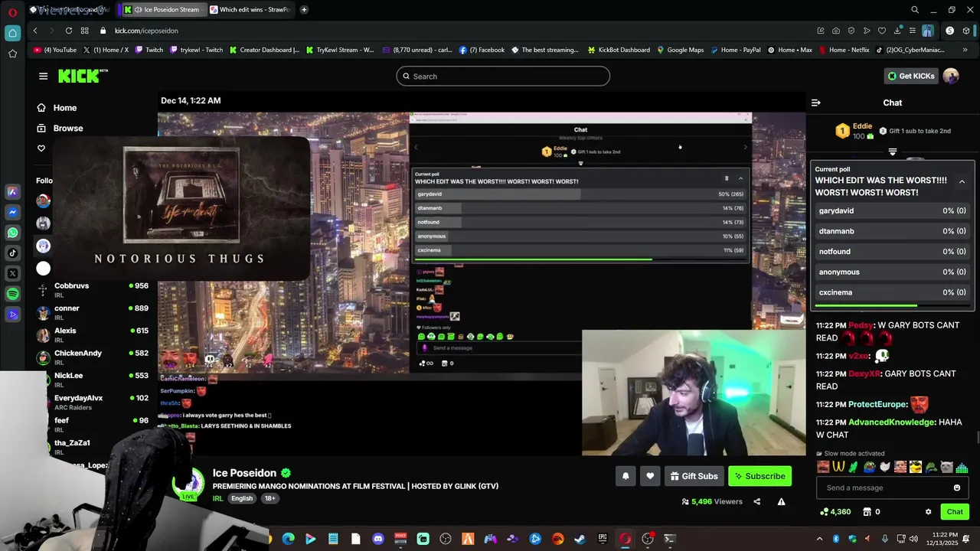This screenshot has width=980, height=551.
Task: Open the Home - Netflix bookmark
Action: (x=844, y=50)
